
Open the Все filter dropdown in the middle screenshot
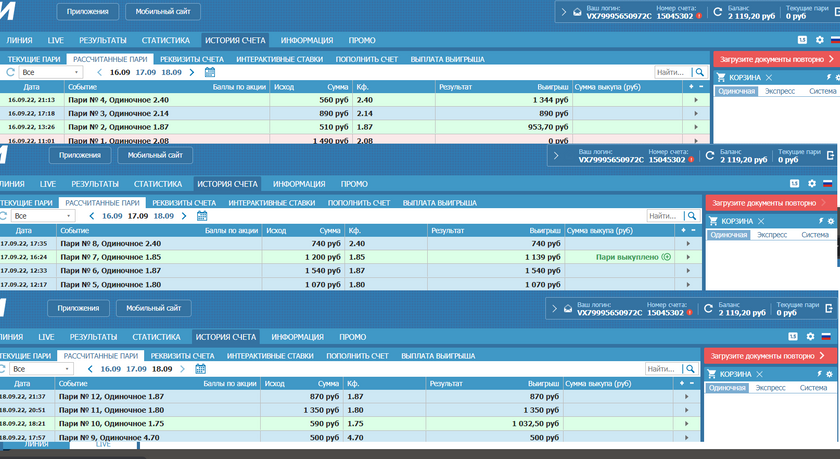click(43, 216)
